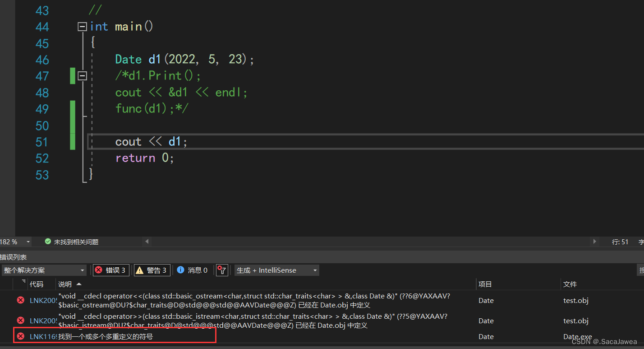This screenshot has width=644, height=349.
Task: Click the commented 'func(d1);*/' line
Action: coord(152,109)
